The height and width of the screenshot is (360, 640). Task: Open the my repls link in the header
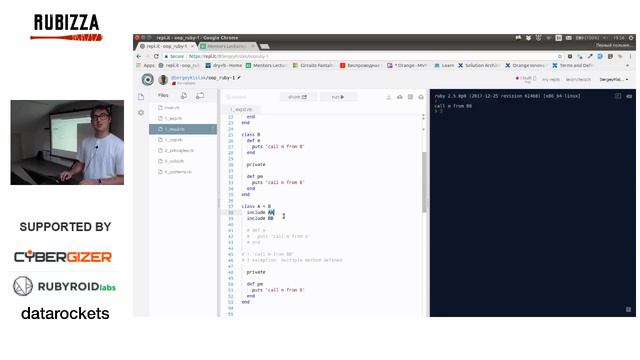(x=551, y=80)
